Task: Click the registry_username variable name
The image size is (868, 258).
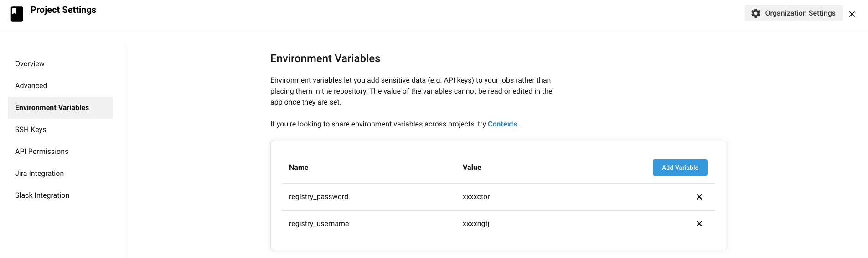Action: 319,224
